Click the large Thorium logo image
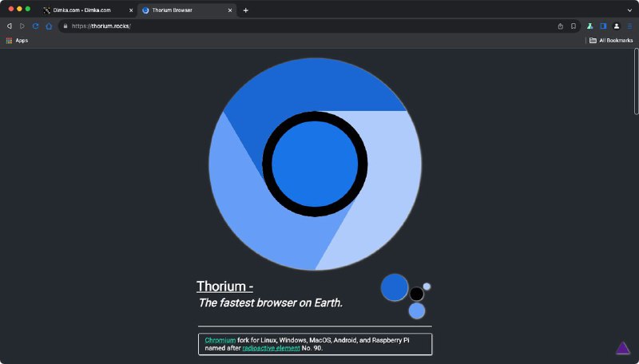 [x=315, y=164]
